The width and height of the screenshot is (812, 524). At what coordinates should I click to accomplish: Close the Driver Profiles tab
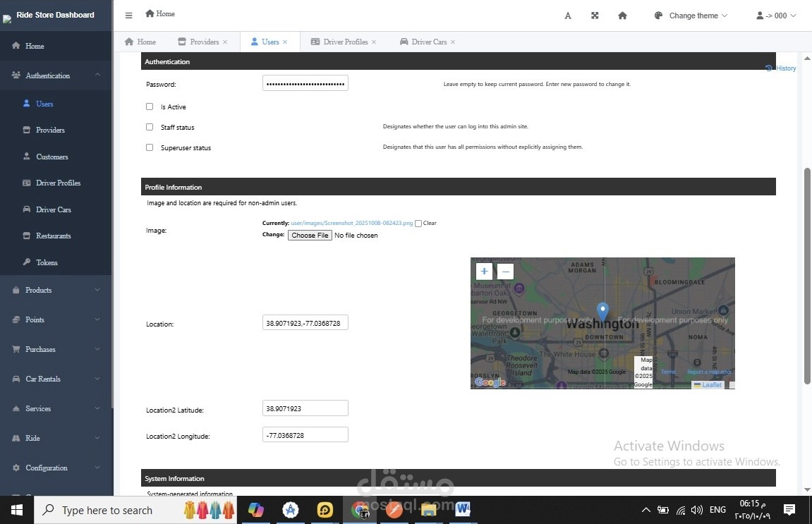[x=374, y=42]
